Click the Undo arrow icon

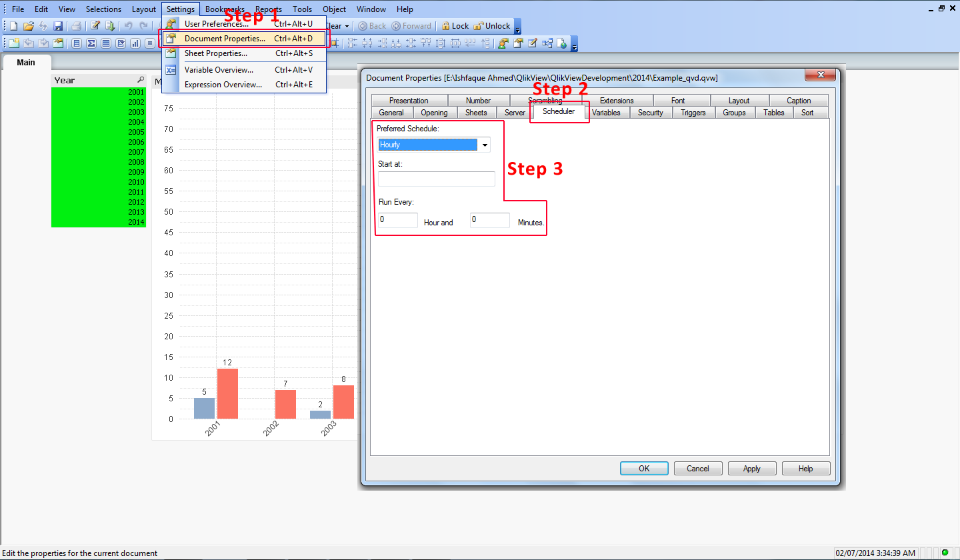click(x=129, y=26)
